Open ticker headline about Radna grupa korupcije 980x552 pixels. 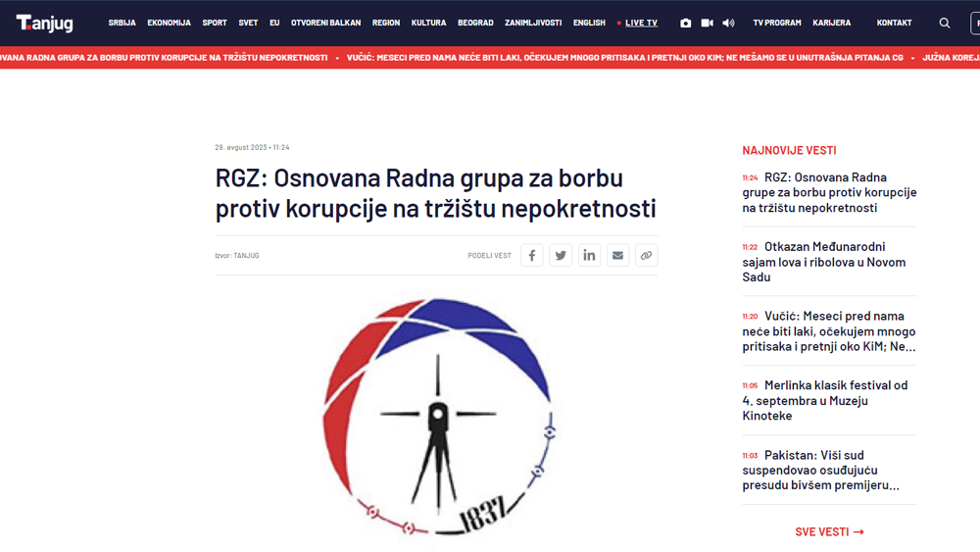click(164, 58)
